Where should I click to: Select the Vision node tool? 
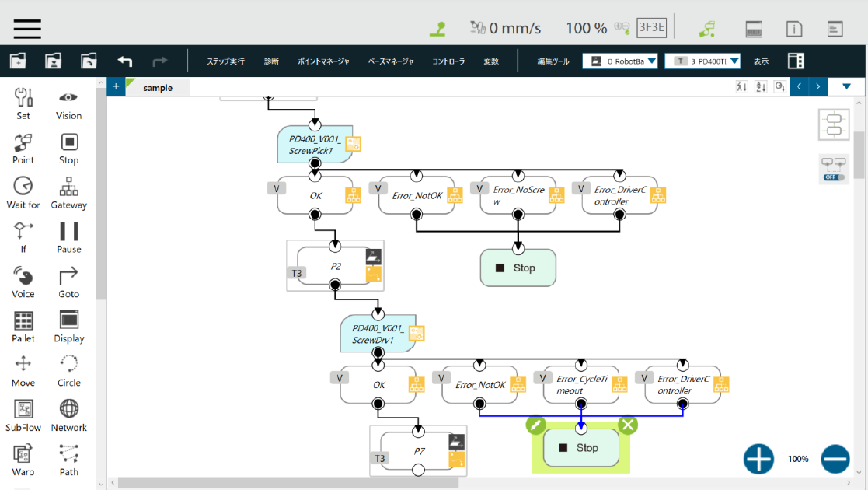(68, 104)
